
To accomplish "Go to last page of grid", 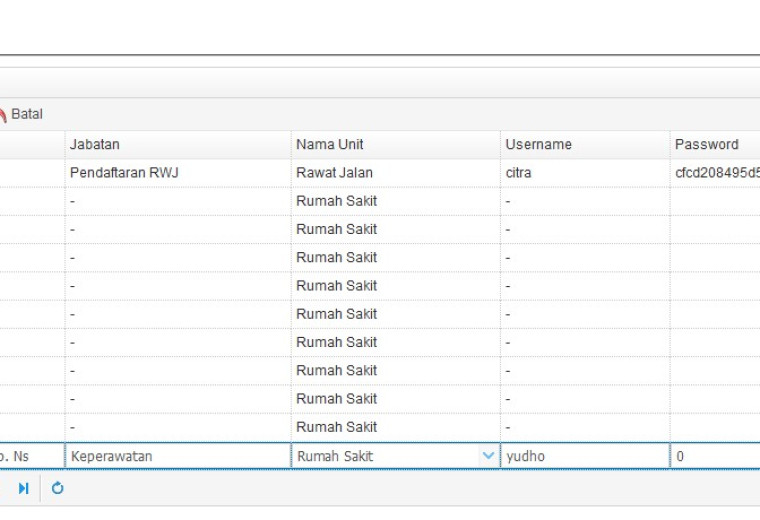I will (23, 488).
